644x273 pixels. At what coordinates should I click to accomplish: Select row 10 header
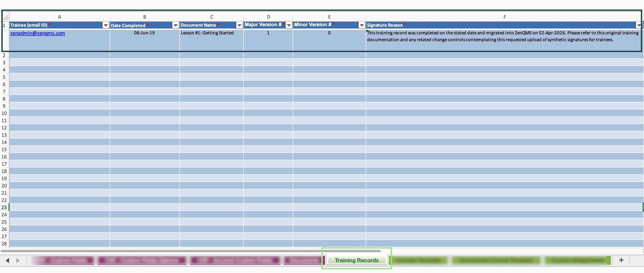(x=4, y=113)
